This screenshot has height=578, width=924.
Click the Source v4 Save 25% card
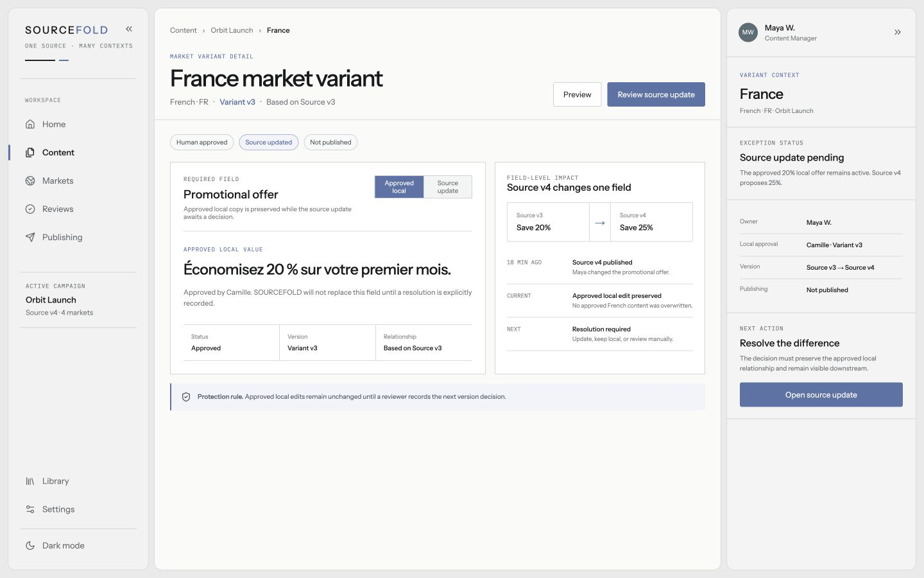[x=651, y=222]
